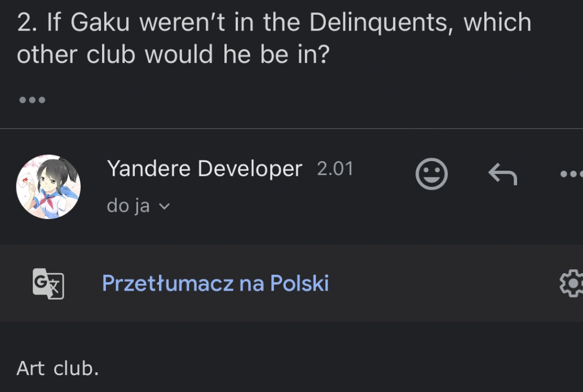Viewport: 583px width, 392px height.
Task: Tap the sender name "Yandere Developer"
Action: coord(204,168)
